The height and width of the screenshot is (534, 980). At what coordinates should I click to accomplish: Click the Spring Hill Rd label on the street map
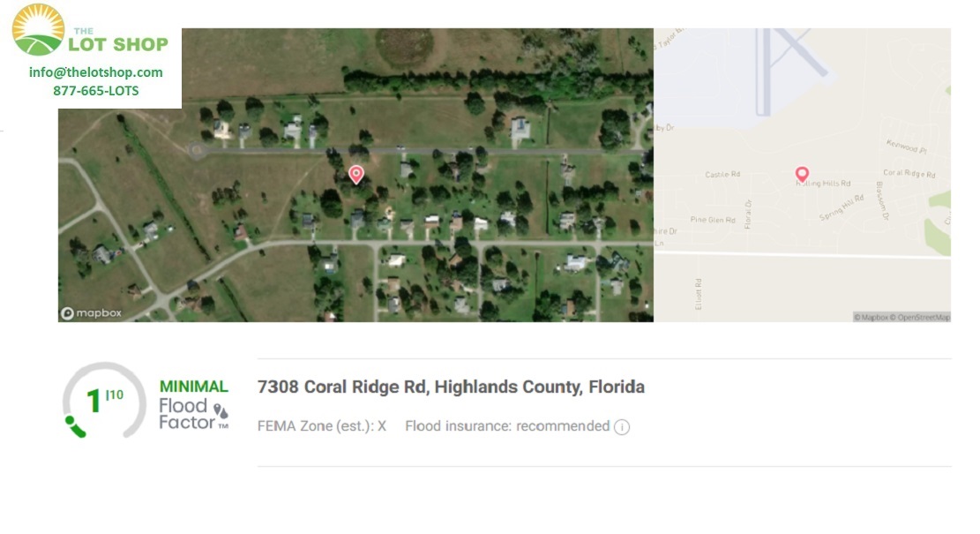click(842, 207)
